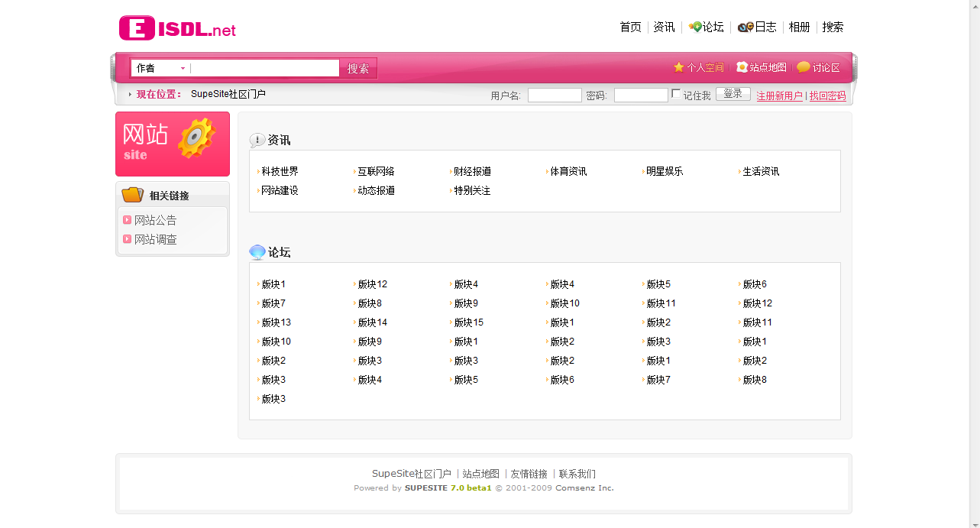The width and height of the screenshot is (980, 528).
Task: Open SupeSite社区门户 in breadcrumb
Action: tap(228, 94)
